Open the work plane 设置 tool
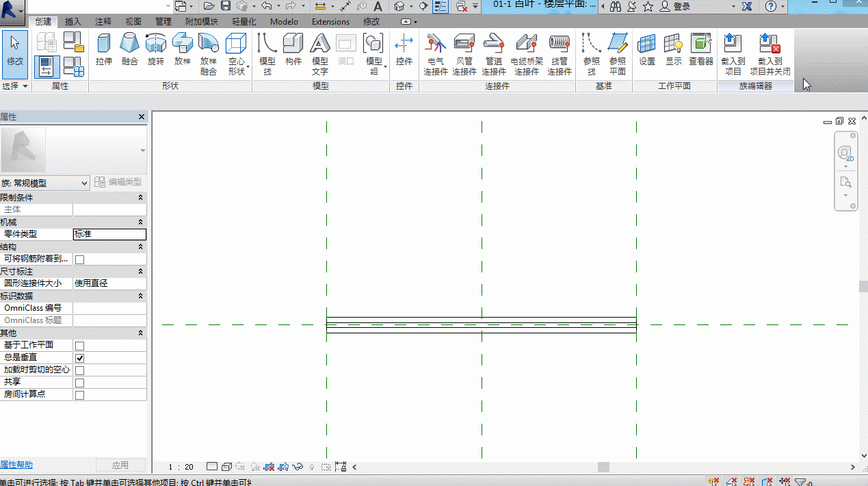 (x=647, y=50)
